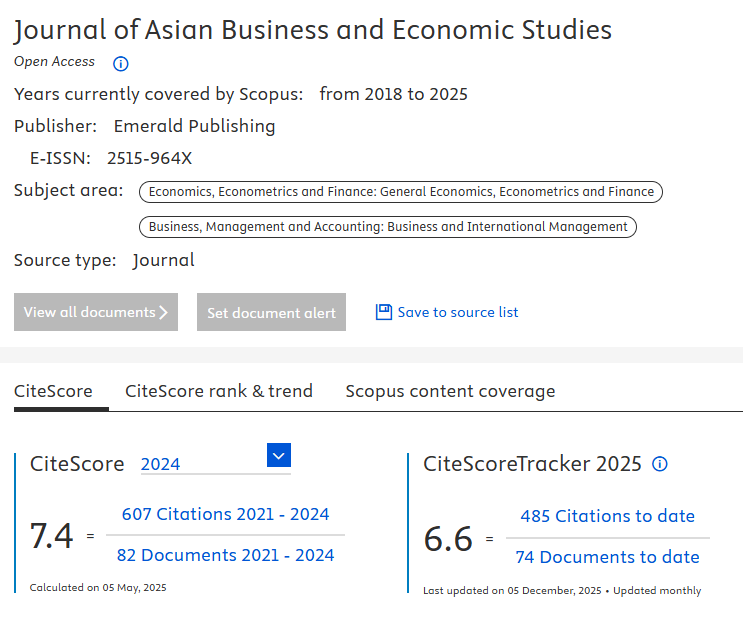Open the 607 Citations 2021 - 2024 link
The width and height of the screenshot is (743, 622).
[x=225, y=514]
